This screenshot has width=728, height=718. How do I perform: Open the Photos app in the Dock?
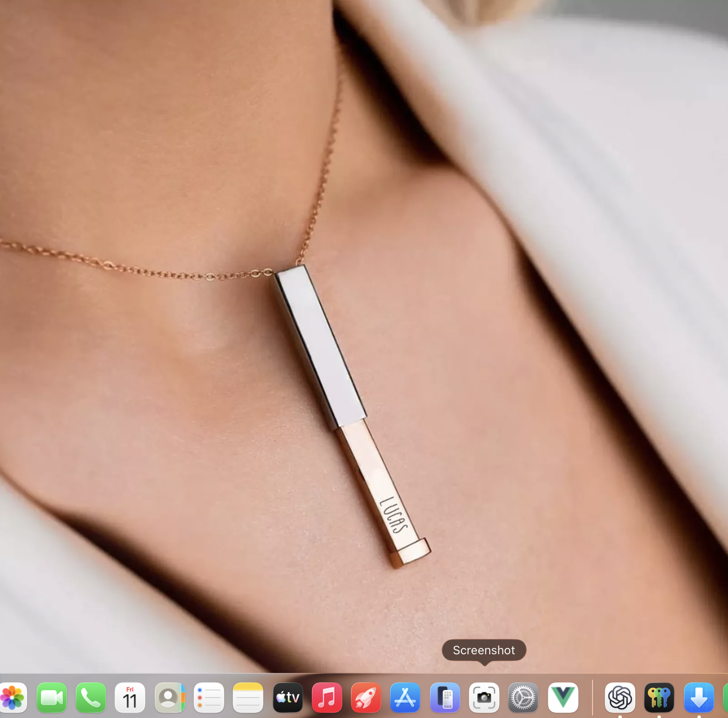pyautogui.click(x=12, y=698)
